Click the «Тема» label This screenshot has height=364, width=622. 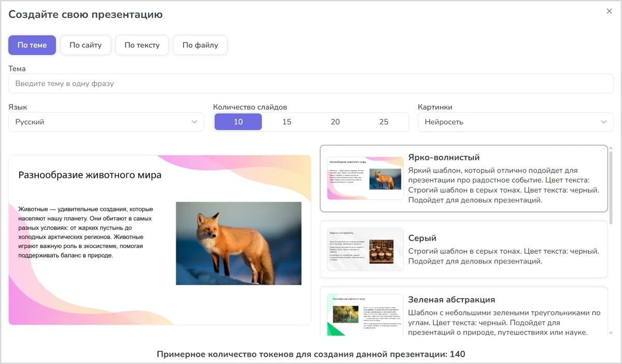17,68
